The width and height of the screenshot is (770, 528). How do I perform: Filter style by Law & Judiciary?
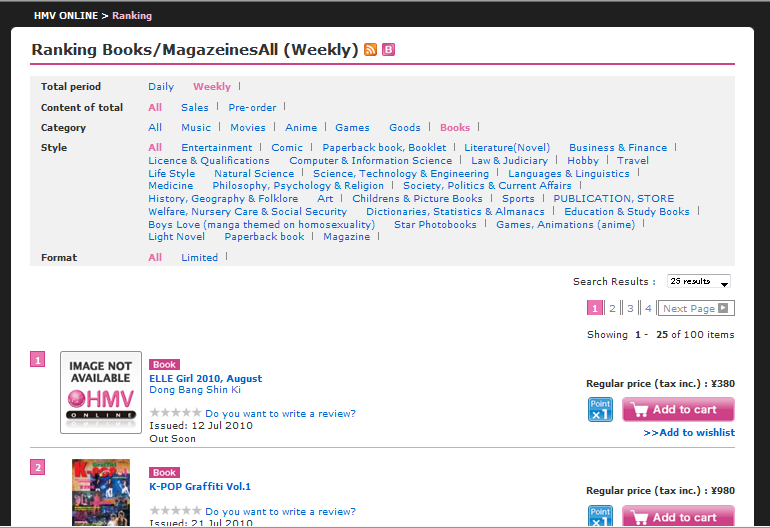pos(509,161)
